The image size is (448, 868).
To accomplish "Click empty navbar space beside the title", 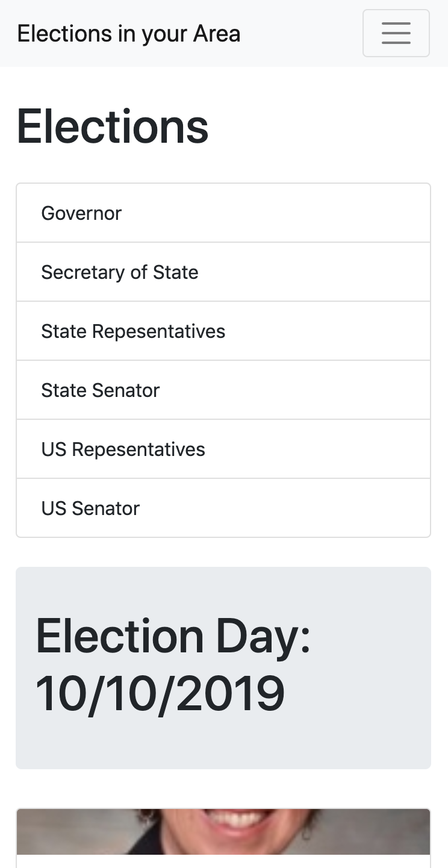I will [x=301, y=34].
